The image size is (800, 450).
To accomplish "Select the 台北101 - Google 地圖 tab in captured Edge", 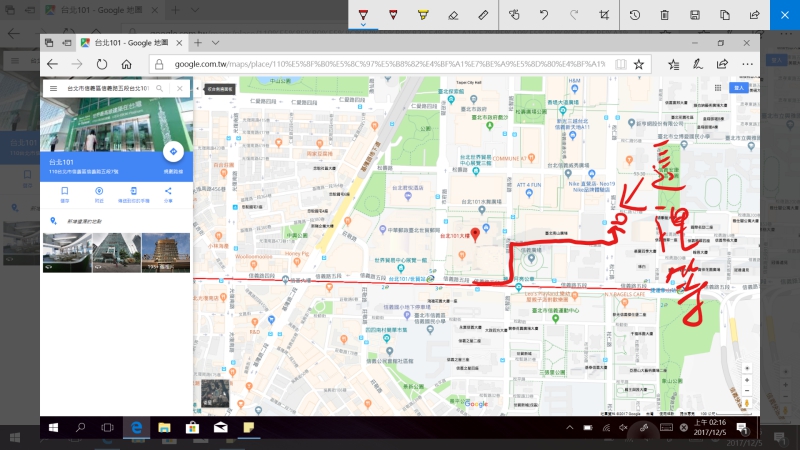I will [131, 43].
